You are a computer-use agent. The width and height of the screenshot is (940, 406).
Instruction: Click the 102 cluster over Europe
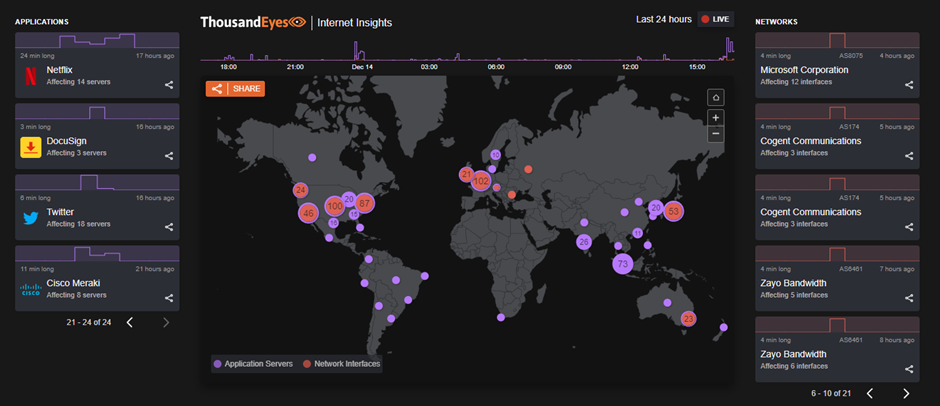click(x=481, y=181)
